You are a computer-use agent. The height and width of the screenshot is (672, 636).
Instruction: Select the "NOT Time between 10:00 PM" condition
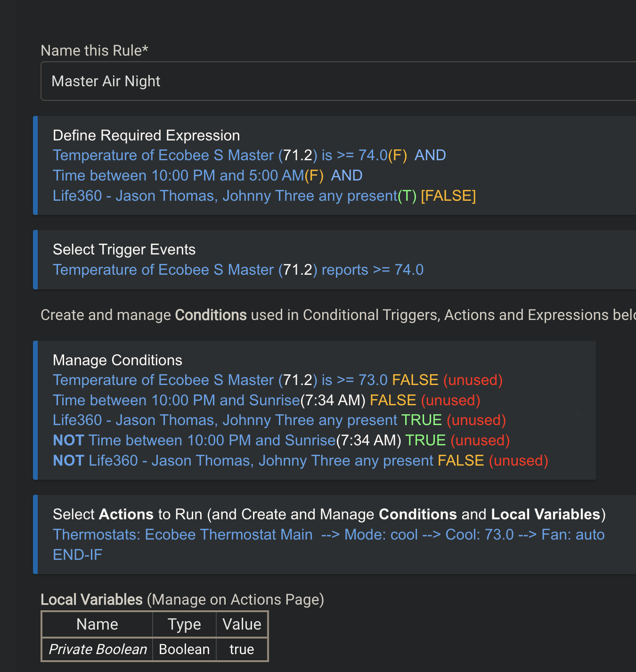227,440
